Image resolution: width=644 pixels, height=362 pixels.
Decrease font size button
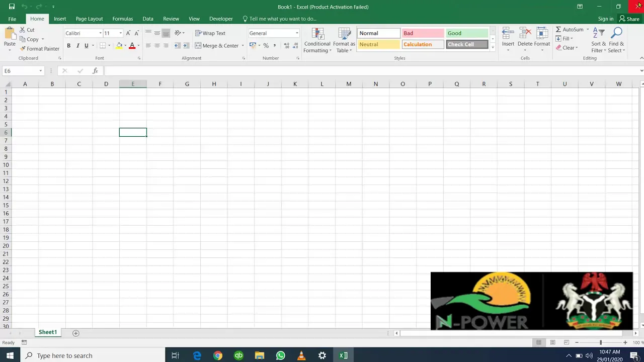pos(136,33)
